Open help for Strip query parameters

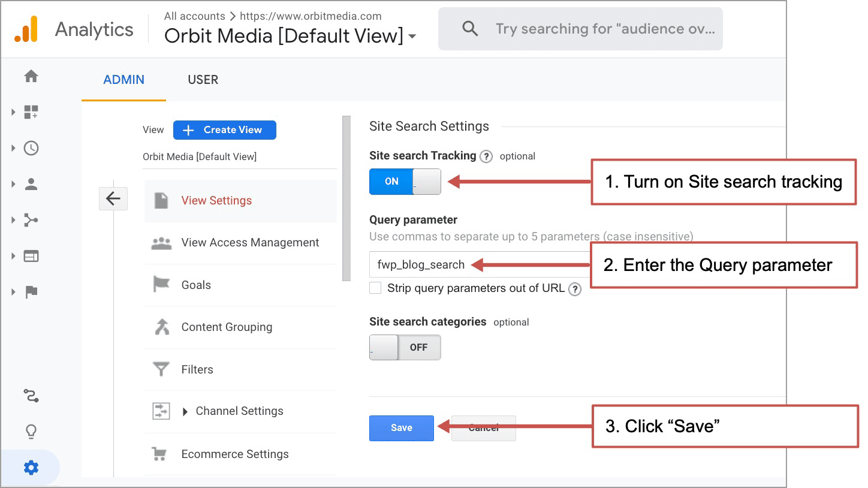[575, 289]
